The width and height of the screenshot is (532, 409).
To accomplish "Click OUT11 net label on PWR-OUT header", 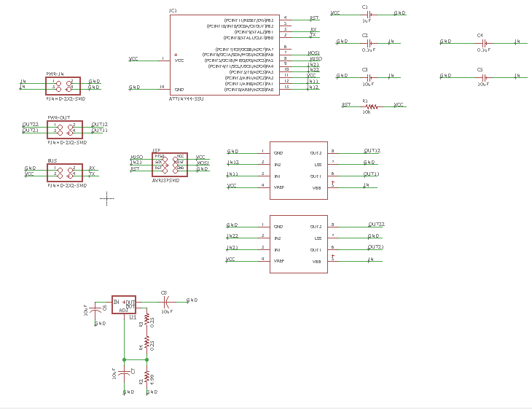I will 100,130.
